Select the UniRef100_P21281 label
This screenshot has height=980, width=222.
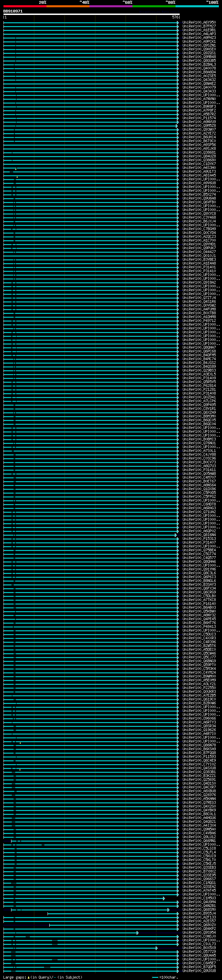tap(199, 390)
